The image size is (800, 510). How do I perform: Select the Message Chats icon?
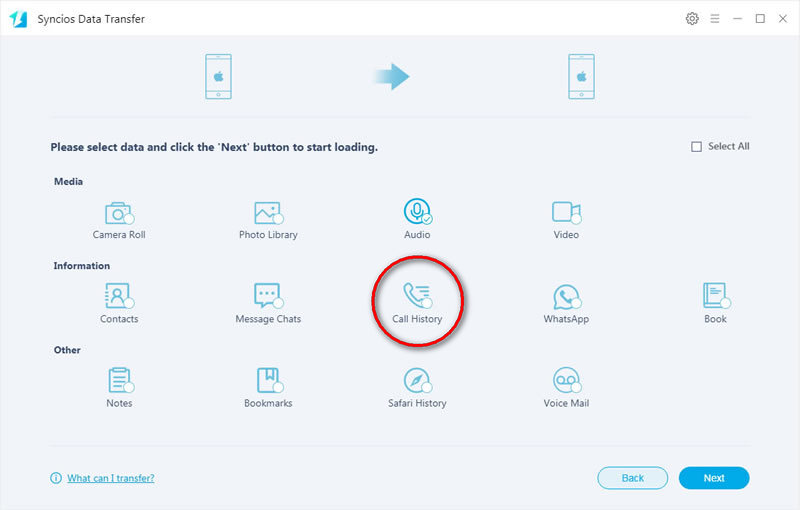tap(268, 296)
